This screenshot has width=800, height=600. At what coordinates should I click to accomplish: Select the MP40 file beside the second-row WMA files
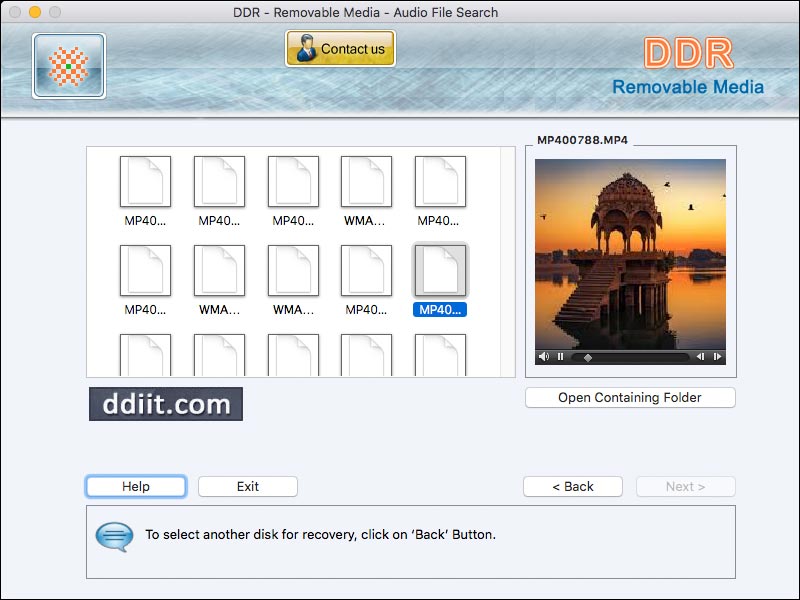pos(366,271)
